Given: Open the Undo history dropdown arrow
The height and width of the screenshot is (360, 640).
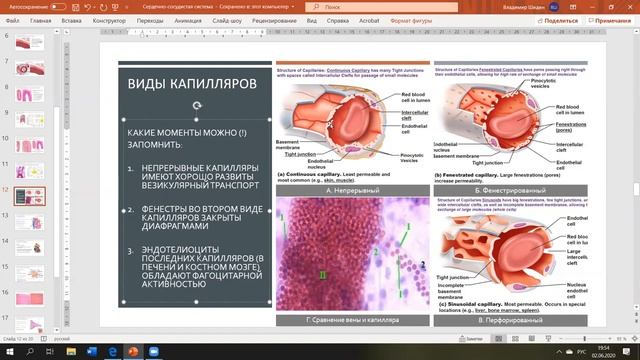Looking at the screenshot, I should pos(94,7).
